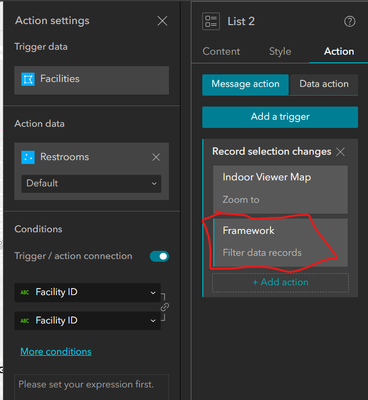Switch to the Data action tab

click(324, 84)
